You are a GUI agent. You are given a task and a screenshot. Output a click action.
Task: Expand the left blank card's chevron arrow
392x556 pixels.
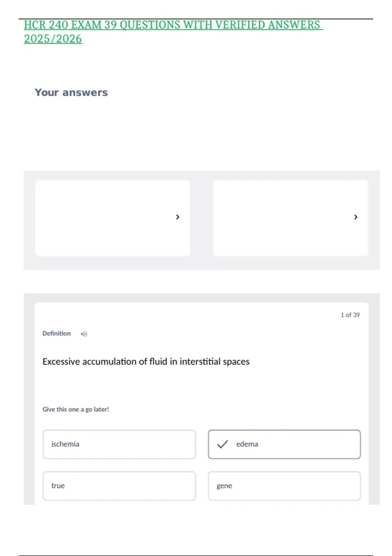coord(178,217)
